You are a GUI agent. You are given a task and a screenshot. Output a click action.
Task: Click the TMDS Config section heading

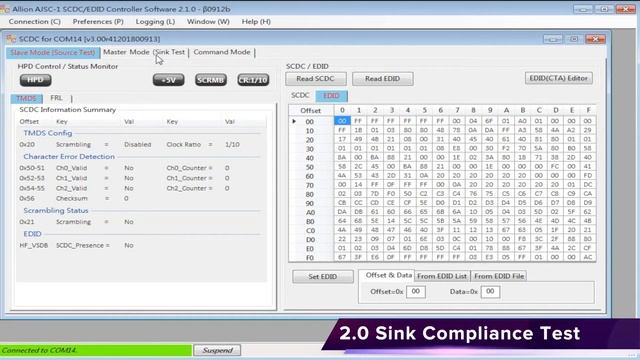click(48, 133)
